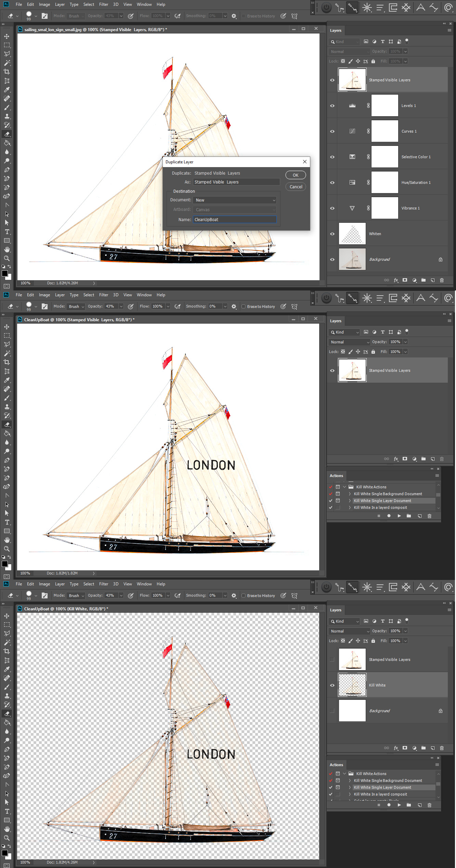456x868 pixels.
Task: Toggle brush settings panel icon in CleanUpBoat Stamped Visible window
Action: click(x=44, y=307)
